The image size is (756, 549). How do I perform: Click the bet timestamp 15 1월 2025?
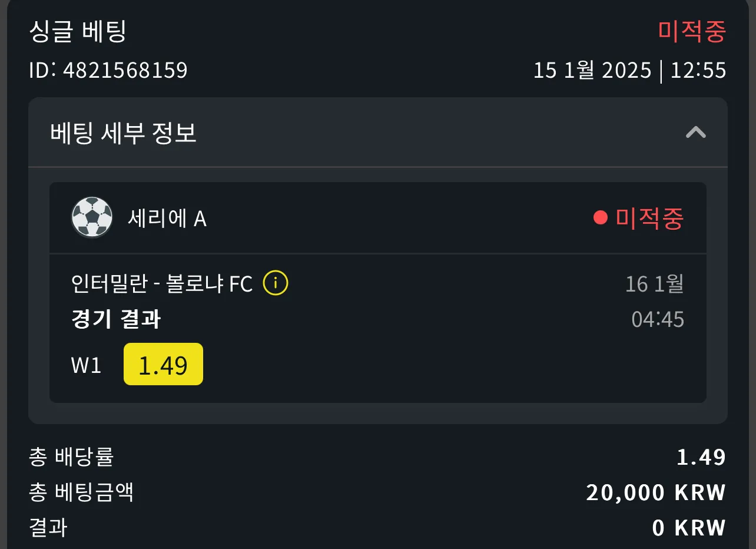(x=592, y=71)
